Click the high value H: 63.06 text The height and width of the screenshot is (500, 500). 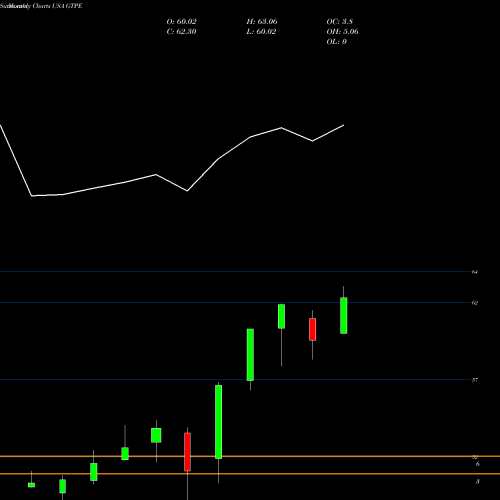tap(262, 22)
